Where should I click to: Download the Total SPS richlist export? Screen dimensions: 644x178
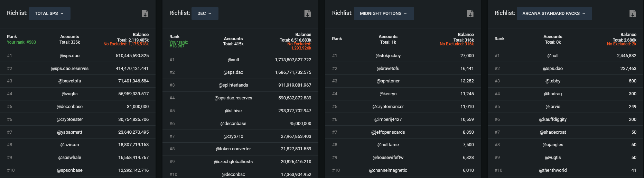point(145,14)
